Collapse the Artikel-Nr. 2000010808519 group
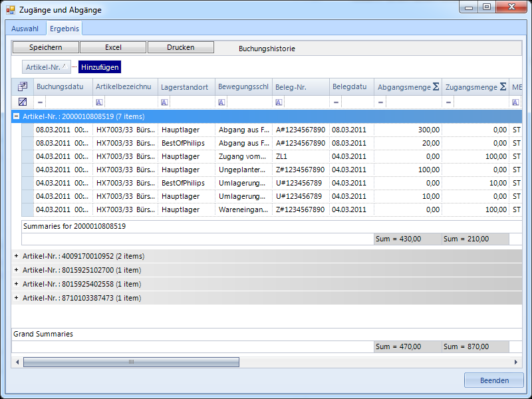Screen dimensions: 532x399 pos(16,116)
